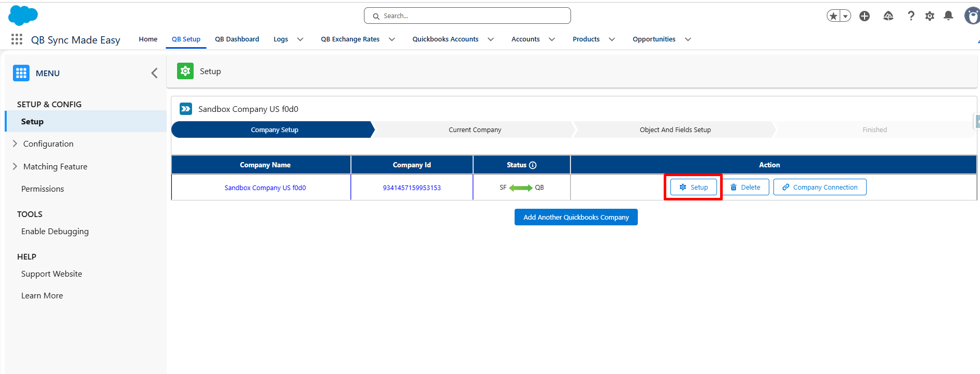Click the global create plus icon

[865, 16]
